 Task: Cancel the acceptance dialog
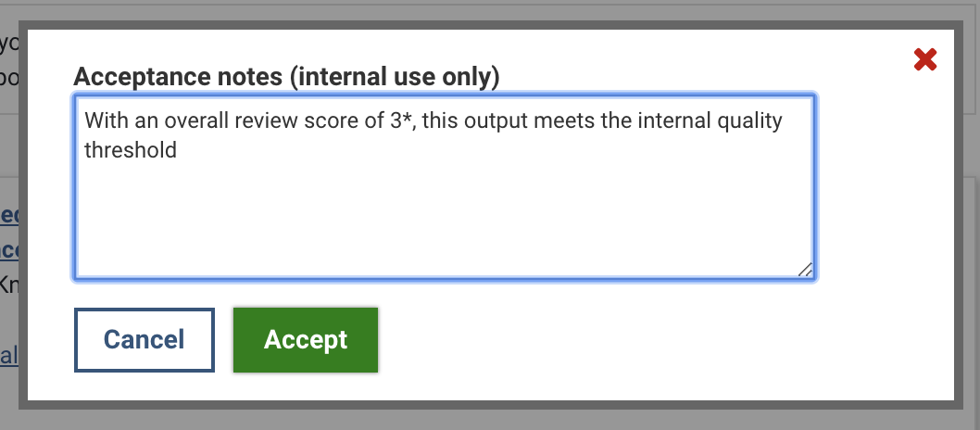(144, 339)
